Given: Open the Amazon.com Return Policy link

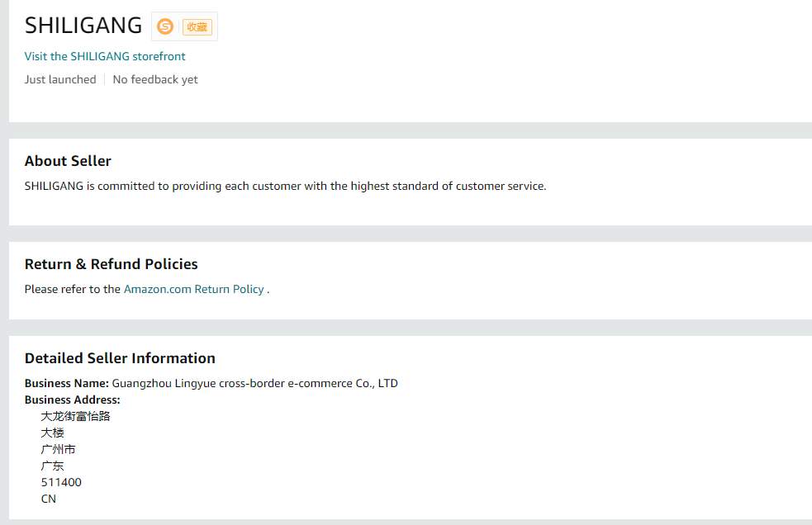Looking at the screenshot, I should pos(193,289).
